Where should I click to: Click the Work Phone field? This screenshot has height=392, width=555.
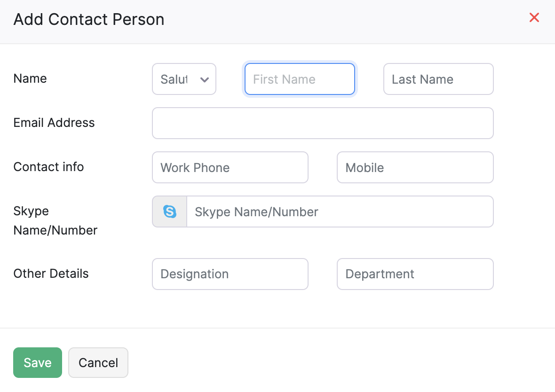click(230, 167)
